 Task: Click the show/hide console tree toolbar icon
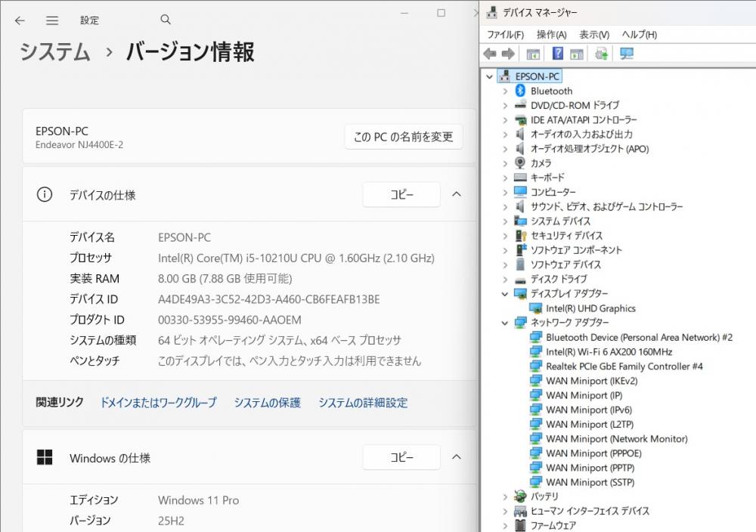pos(533,54)
